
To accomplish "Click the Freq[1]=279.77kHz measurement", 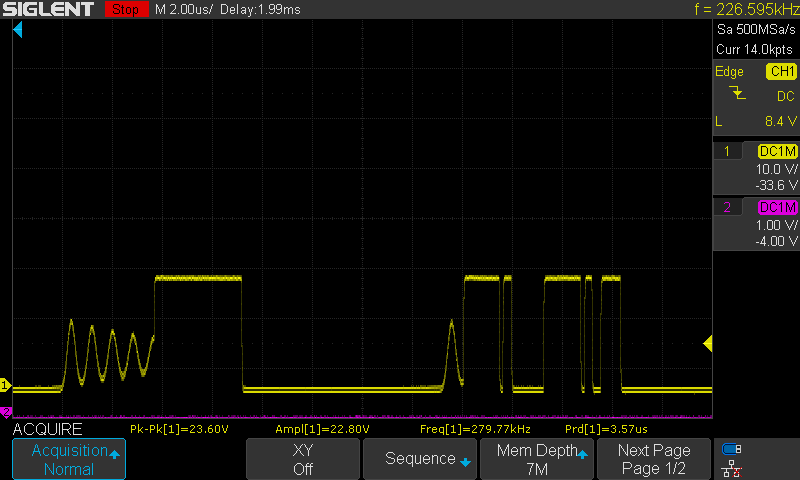I will click(475, 430).
